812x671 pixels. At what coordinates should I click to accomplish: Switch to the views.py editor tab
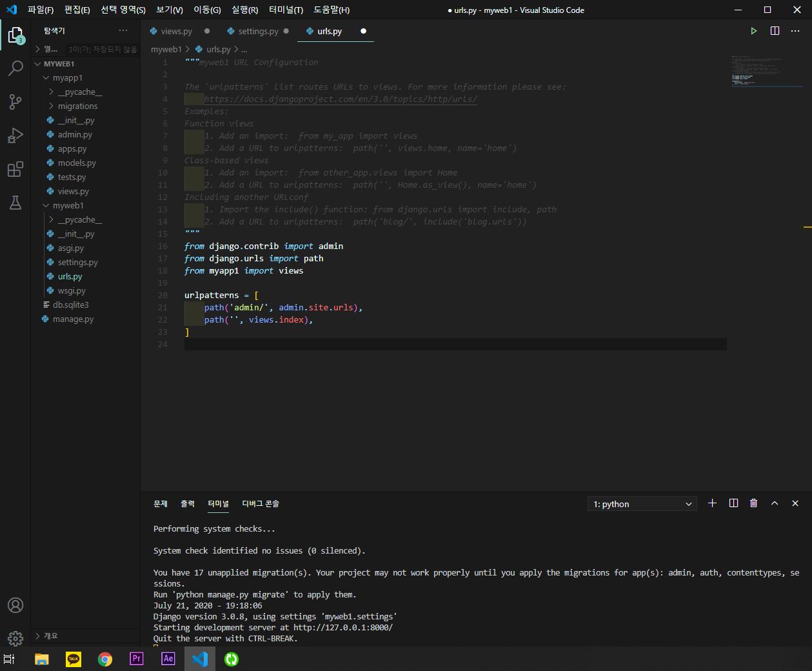pos(176,31)
